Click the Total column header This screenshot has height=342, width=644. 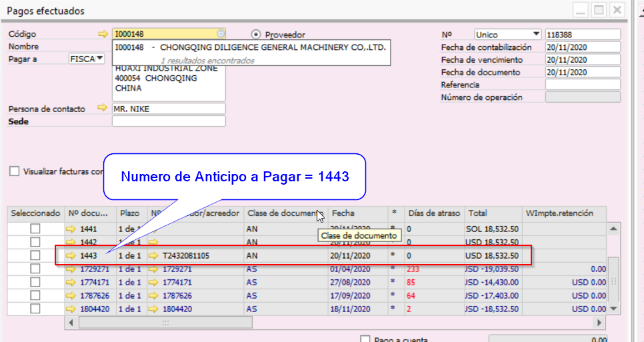[x=493, y=213]
